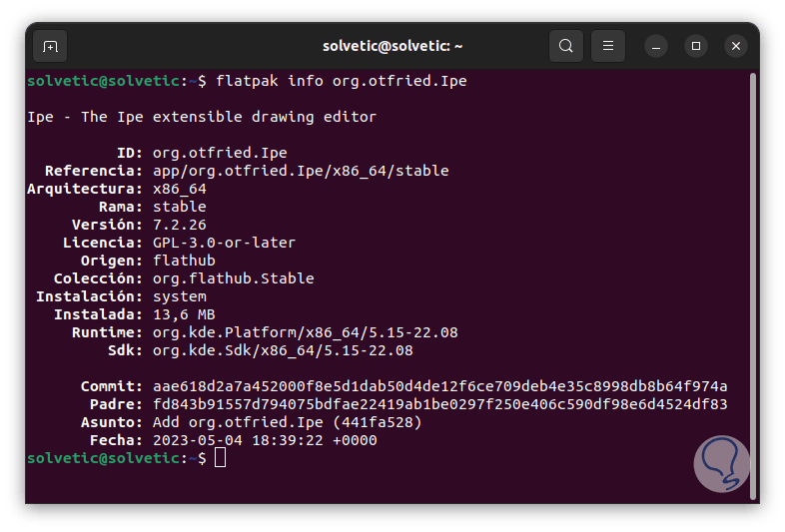Click the solvetic@solvetic window title

(x=392, y=46)
